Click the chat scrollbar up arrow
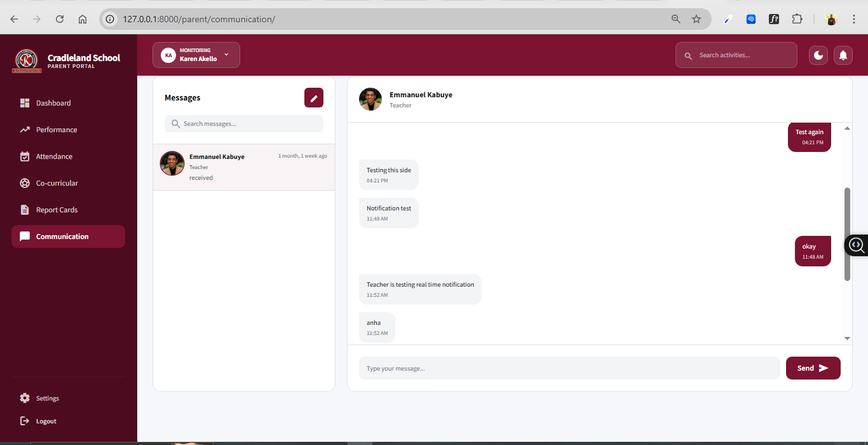 (x=847, y=128)
